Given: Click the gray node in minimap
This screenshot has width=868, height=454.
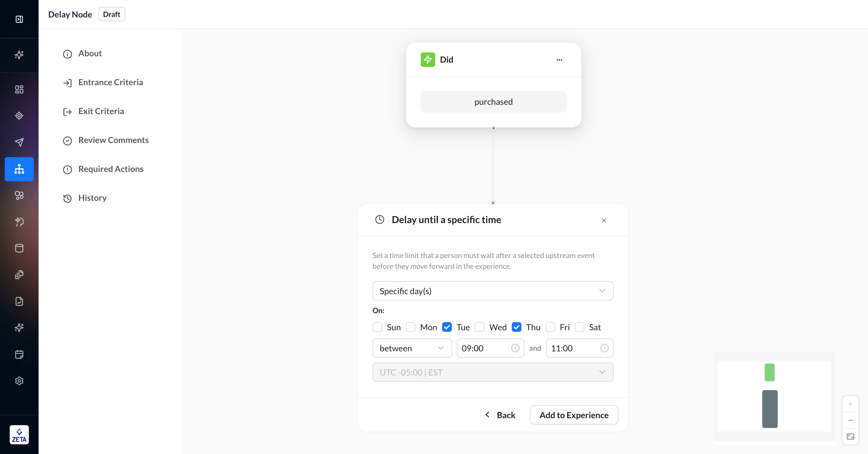Looking at the screenshot, I should coord(770,409).
